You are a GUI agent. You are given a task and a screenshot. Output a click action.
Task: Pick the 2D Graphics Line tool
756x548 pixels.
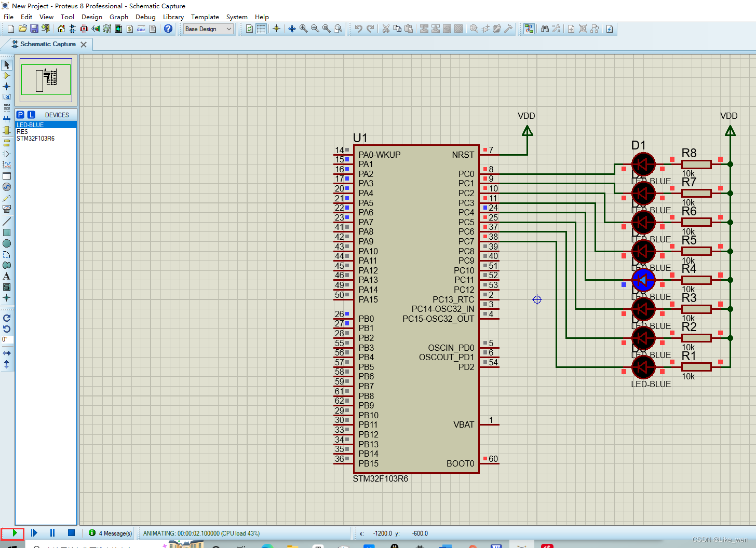click(7, 222)
